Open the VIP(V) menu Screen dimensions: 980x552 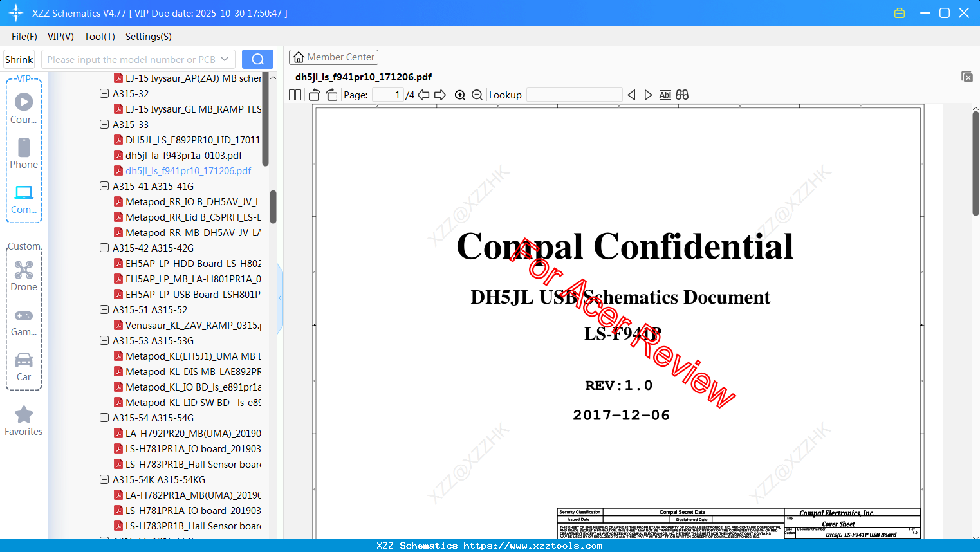pyautogui.click(x=60, y=37)
